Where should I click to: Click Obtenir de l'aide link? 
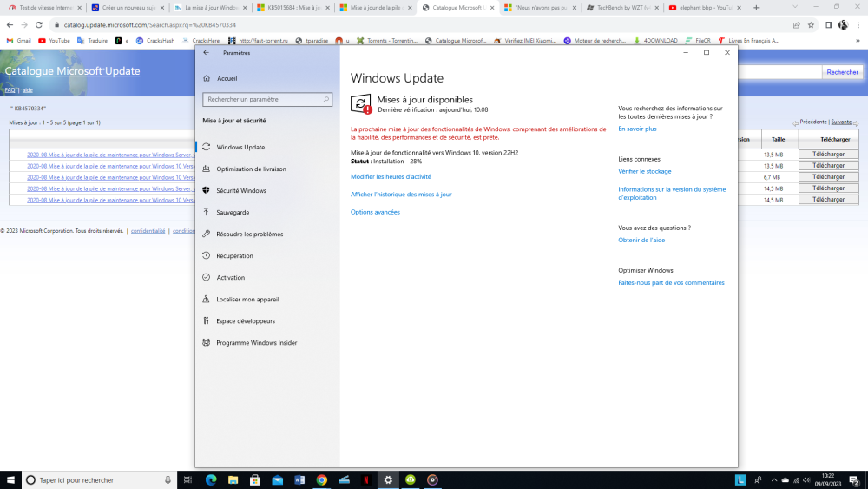[641, 241]
